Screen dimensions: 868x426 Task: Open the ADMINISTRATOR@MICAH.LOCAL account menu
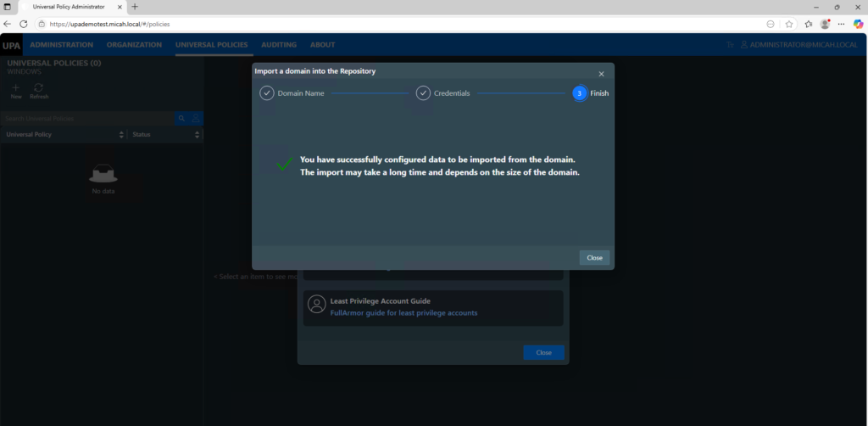click(799, 45)
